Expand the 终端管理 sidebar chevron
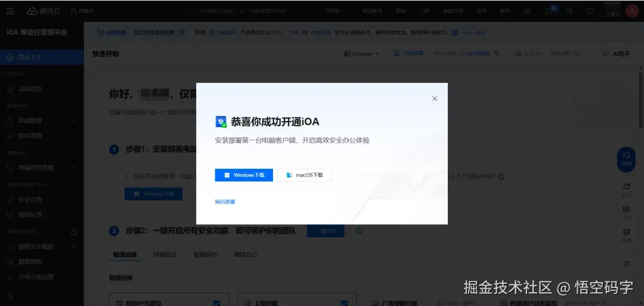 tap(74, 120)
